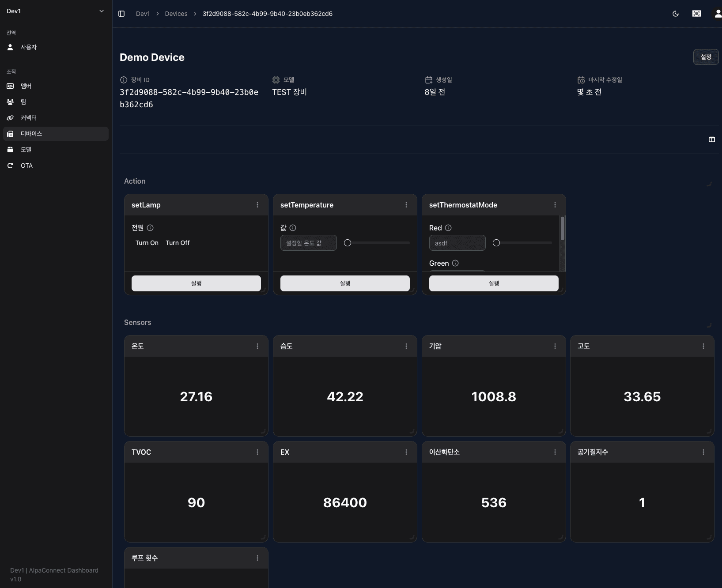The height and width of the screenshot is (588, 722).
Task: Open 팀 in sidebar
Action: (56, 102)
